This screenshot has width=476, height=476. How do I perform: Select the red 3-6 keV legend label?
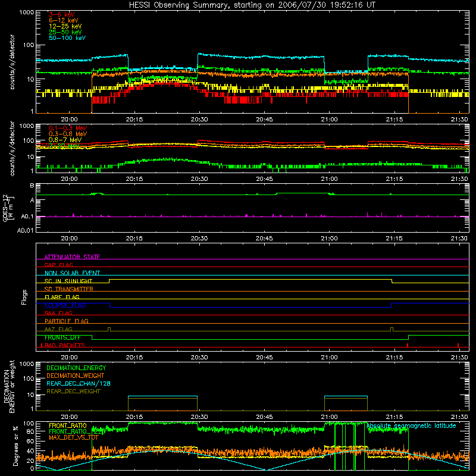click(62, 14)
